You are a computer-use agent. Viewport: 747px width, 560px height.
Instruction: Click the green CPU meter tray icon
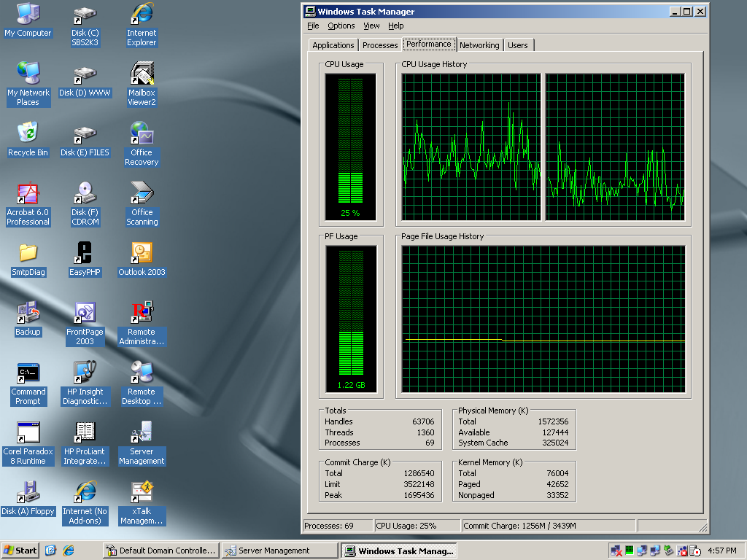pyautogui.click(x=630, y=551)
